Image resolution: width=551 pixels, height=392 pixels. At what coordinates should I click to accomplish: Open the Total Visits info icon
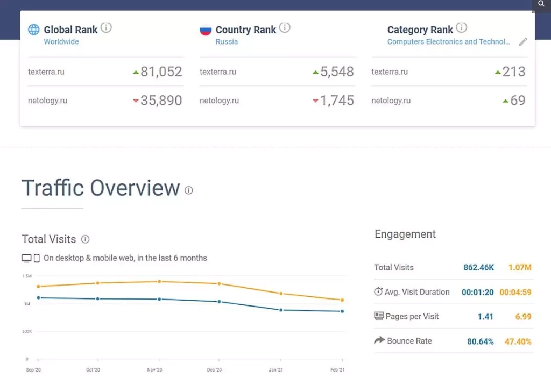click(85, 239)
